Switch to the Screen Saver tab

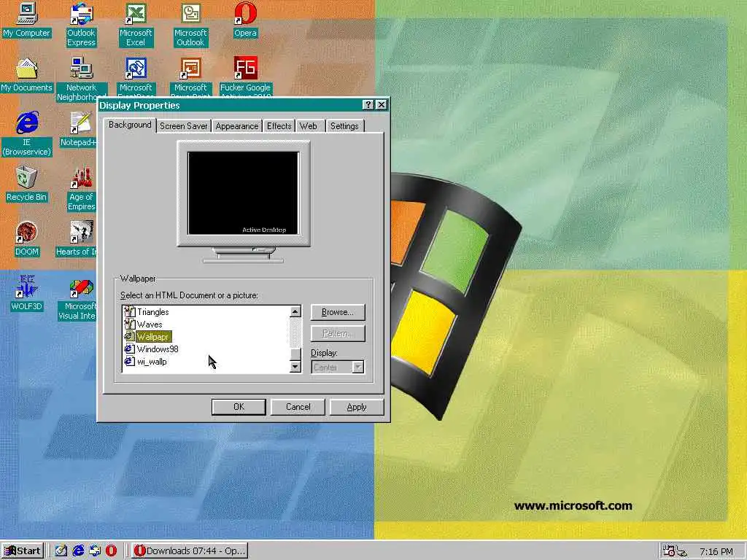[183, 126]
